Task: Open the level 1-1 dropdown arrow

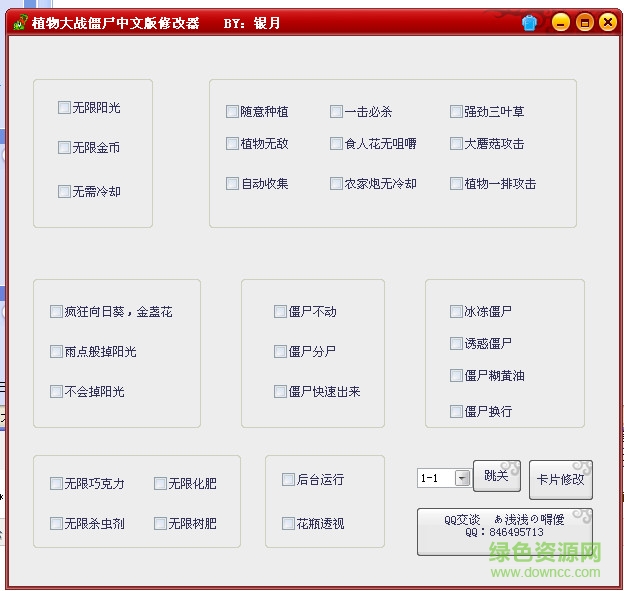Action: [x=462, y=478]
